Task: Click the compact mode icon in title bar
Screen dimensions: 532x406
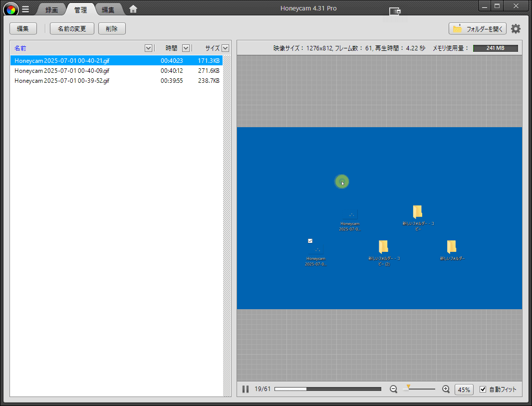Action: point(395,11)
